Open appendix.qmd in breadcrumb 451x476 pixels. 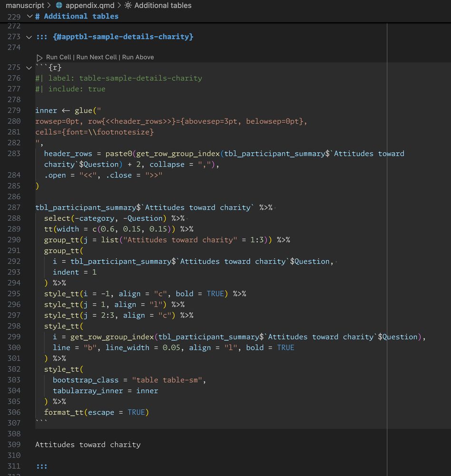coord(90,5)
